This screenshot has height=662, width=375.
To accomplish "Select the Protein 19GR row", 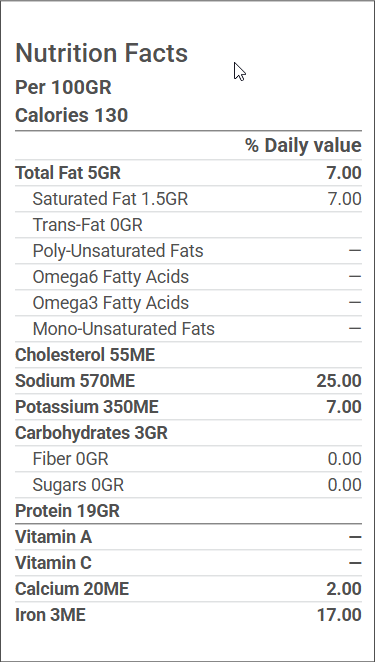I will (x=188, y=511).
